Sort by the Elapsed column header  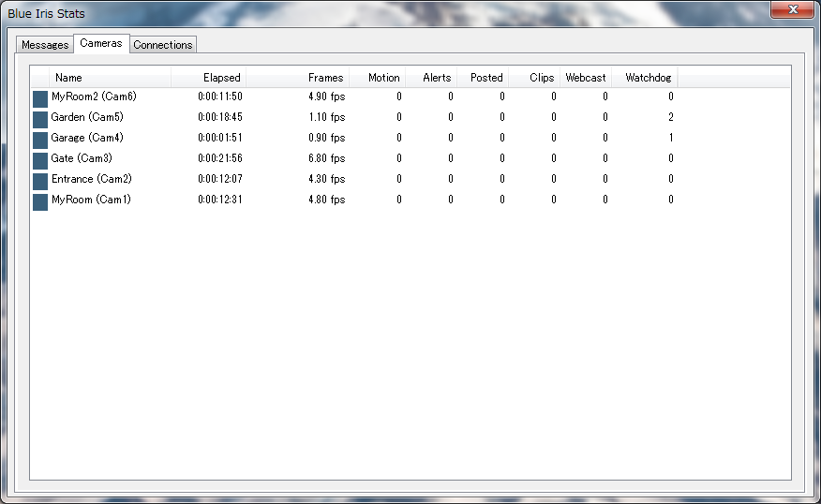pyautogui.click(x=208, y=78)
